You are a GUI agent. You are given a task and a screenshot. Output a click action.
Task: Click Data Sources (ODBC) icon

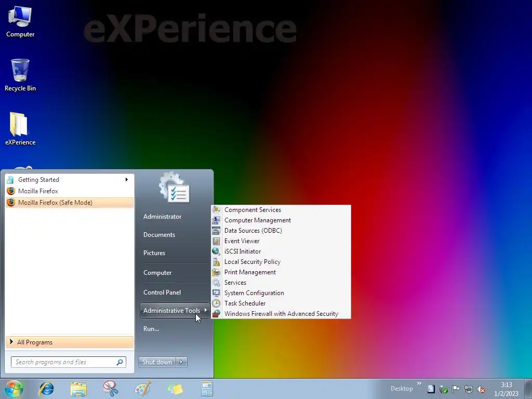(x=216, y=231)
